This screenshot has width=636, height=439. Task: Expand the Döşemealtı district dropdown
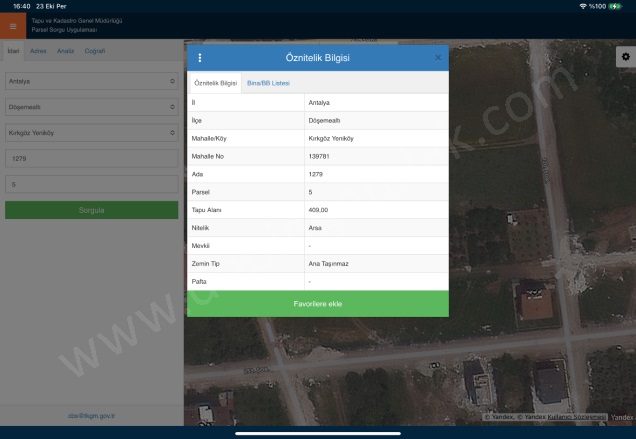point(91,106)
